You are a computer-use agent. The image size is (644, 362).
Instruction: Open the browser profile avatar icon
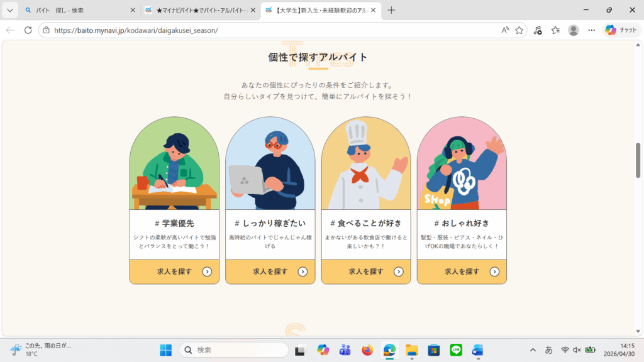click(x=574, y=30)
